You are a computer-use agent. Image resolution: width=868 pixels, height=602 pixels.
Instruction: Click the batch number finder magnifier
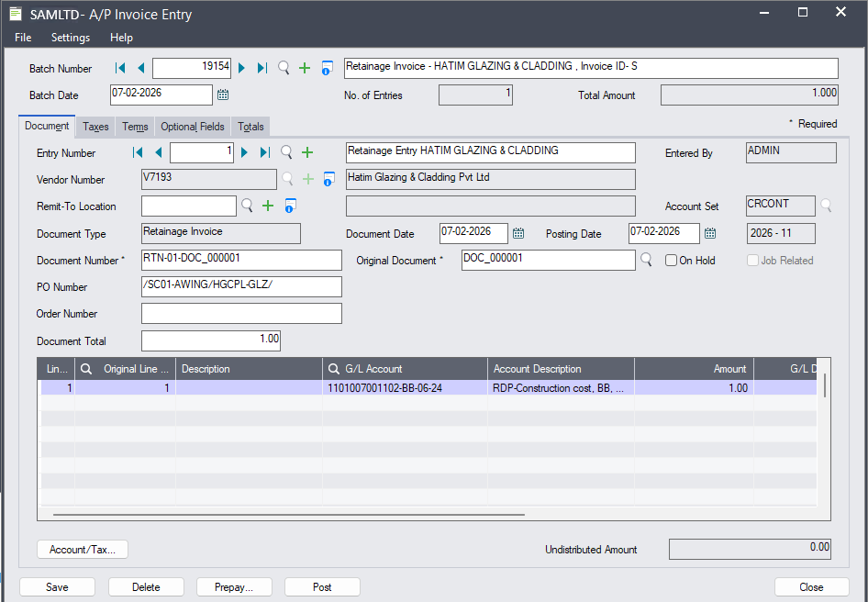(284, 68)
